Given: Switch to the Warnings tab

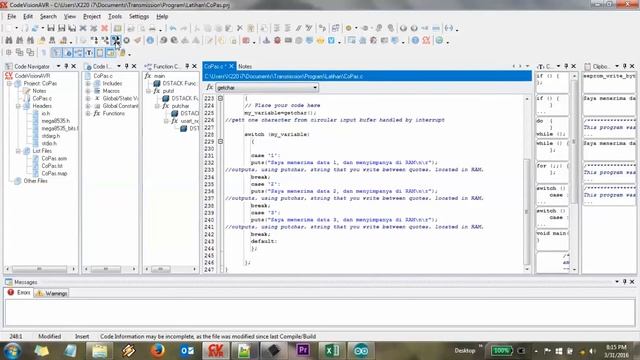Looking at the screenshot, I should tap(52, 293).
